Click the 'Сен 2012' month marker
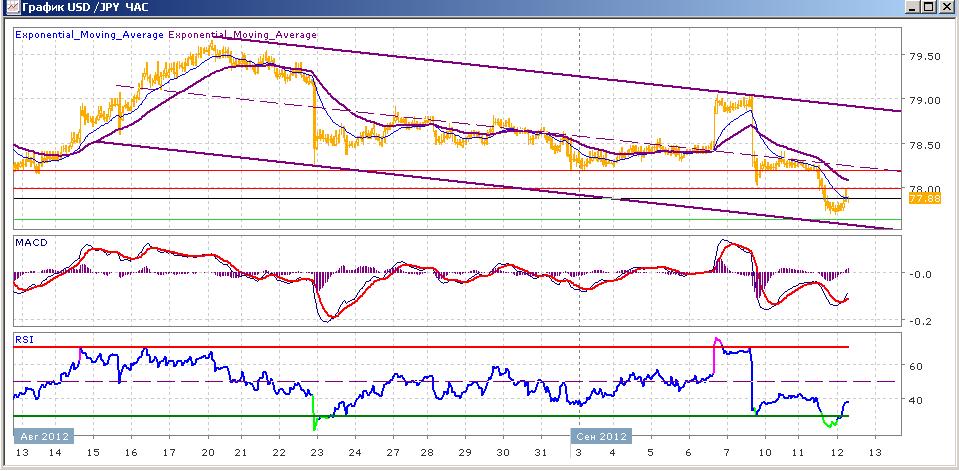959x471 pixels. click(601, 437)
